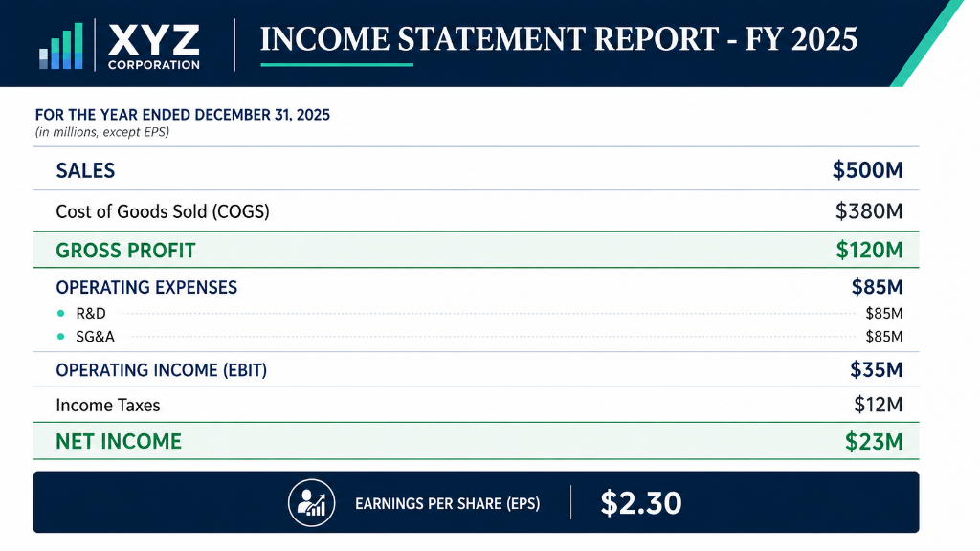Click the GROSS PROFIT highlighted row

477,250
